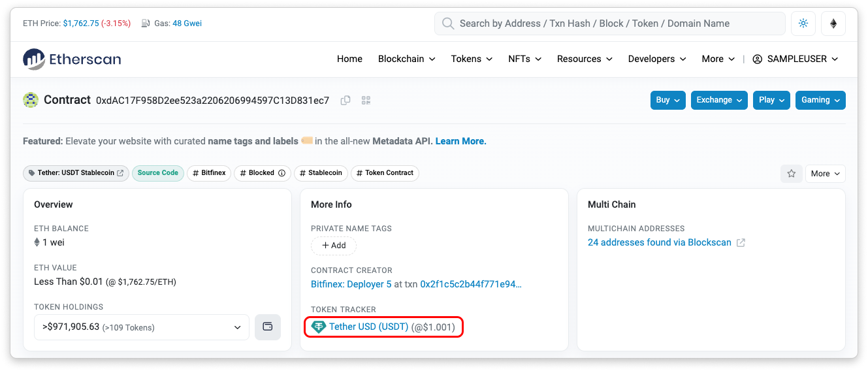This screenshot has height=371, width=868.
Task: Click the Bitfinex: Deployer 5 link
Action: point(351,284)
